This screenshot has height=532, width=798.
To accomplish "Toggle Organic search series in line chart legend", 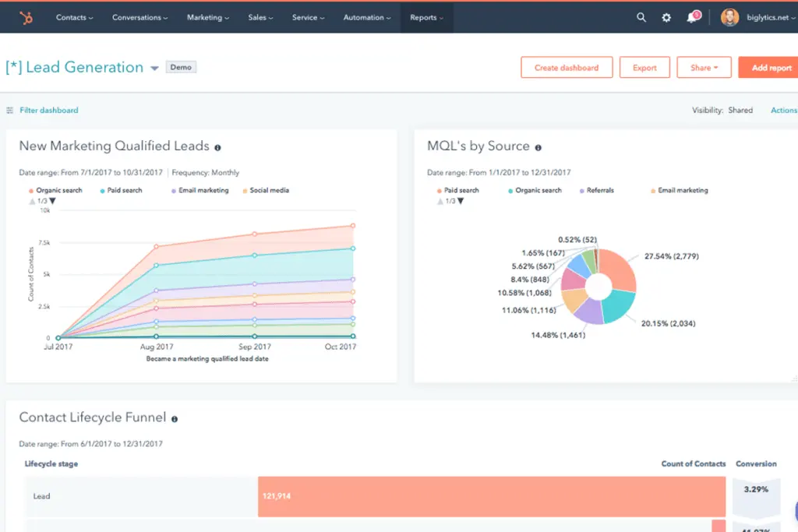I will tap(55, 190).
